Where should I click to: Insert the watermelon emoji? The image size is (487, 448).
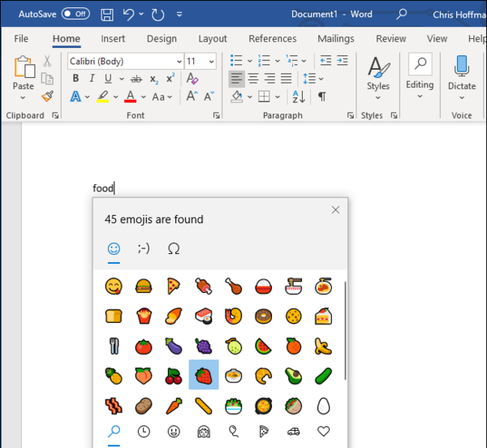point(263,347)
